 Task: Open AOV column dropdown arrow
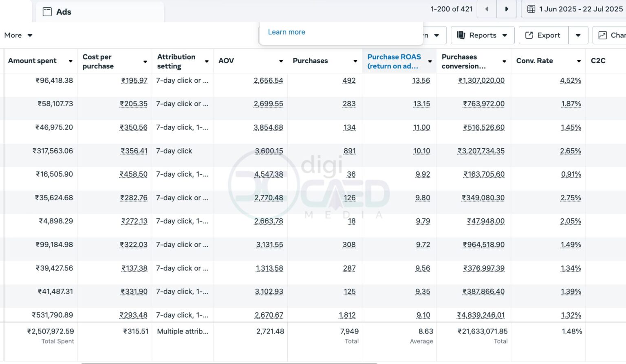pyautogui.click(x=281, y=61)
